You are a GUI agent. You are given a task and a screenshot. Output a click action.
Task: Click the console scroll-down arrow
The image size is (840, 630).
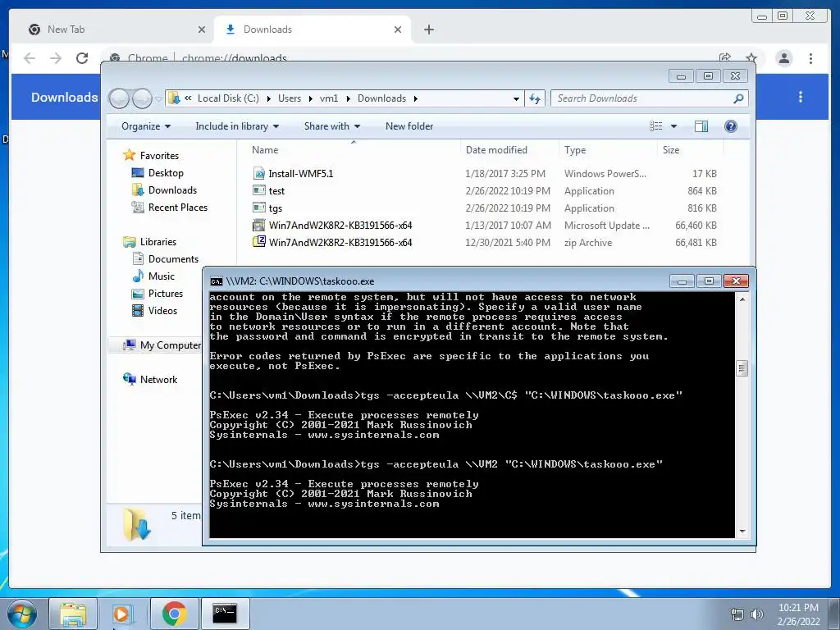742,532
